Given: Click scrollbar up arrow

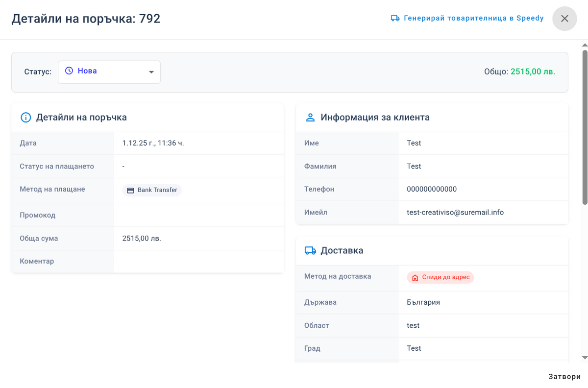Looking at the screenshot, I should tap(585, 46).
